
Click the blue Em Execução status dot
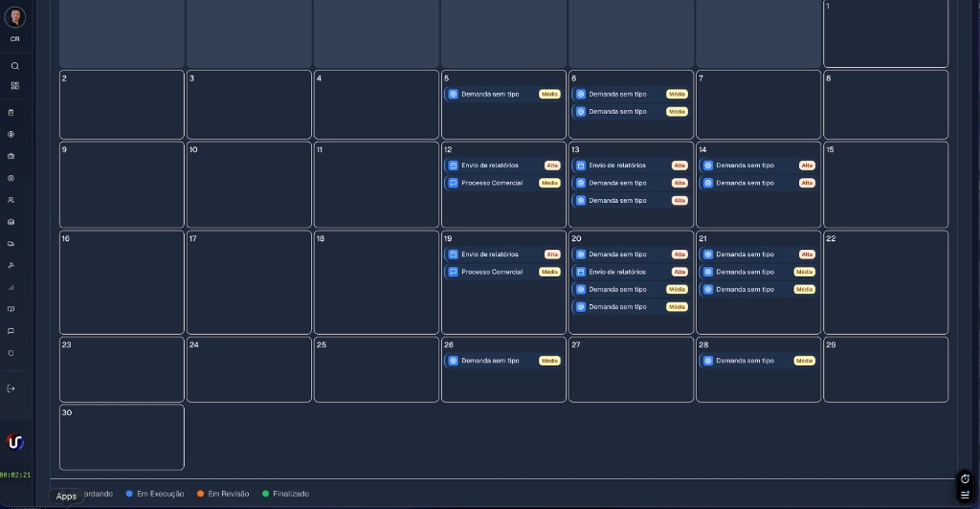129,494
